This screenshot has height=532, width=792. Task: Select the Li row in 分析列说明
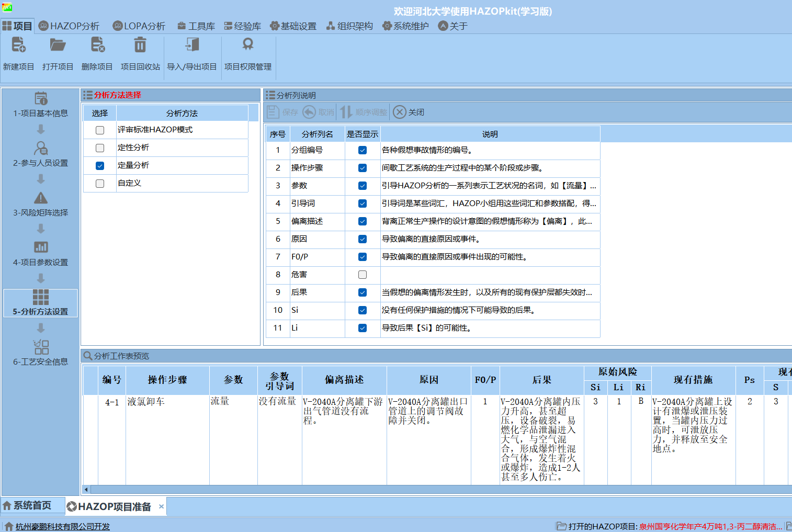pyautogui.click(x=433, y=328)
